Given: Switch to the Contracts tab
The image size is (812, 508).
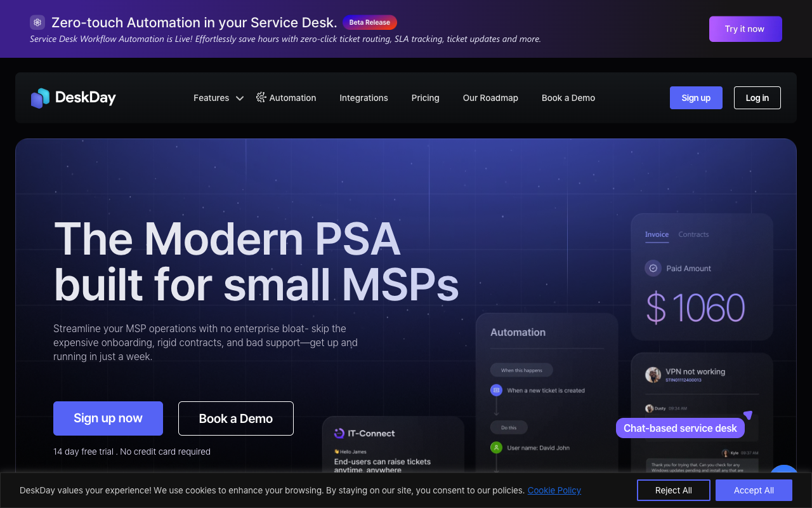Looking at the screenshot, I should (x=693, y=234).
